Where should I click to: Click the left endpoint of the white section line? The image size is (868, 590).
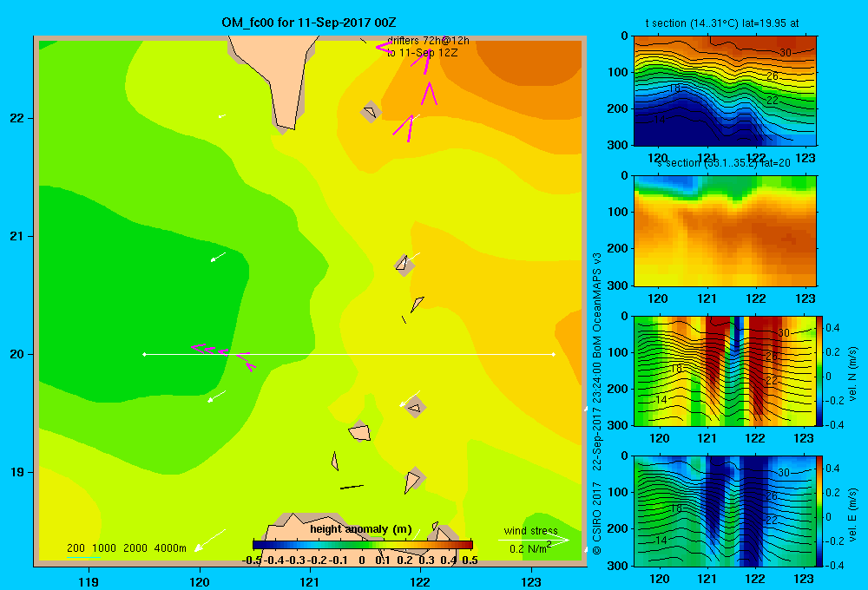pyautogui.click(x=144, y=354)
